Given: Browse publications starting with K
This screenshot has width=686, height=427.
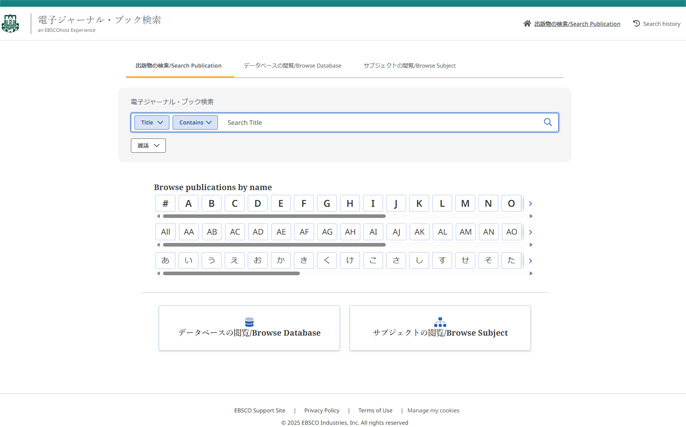Looking at the screenshot, I should coord(419,203).
